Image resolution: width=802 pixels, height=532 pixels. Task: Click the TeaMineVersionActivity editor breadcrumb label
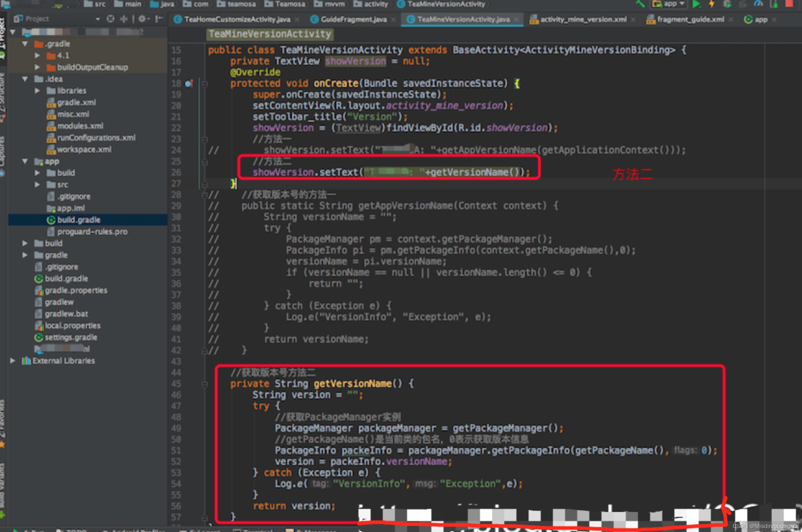[270, 34]
